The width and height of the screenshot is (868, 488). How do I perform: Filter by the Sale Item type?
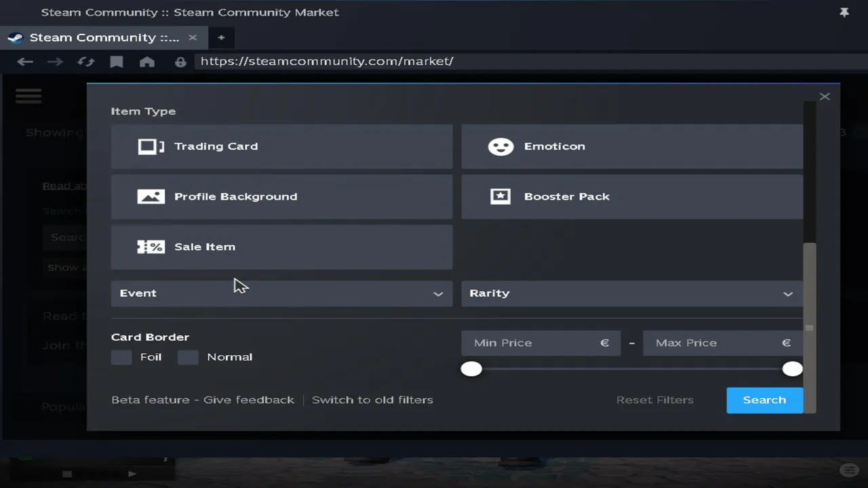click(x=281, y=247)
